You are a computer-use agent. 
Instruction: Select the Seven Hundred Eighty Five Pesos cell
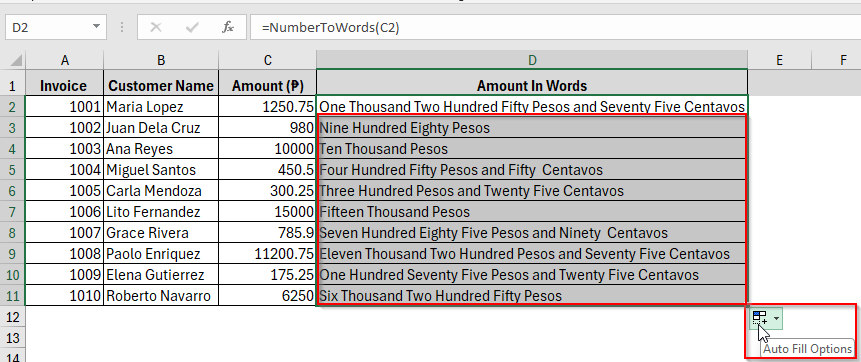coord(532,233)
